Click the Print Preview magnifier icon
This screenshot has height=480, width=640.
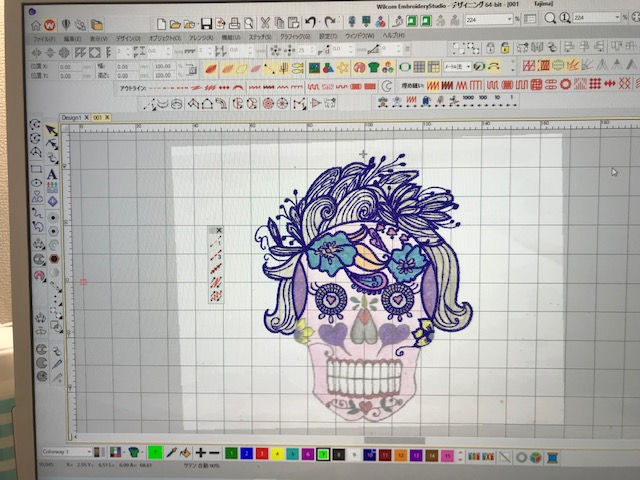pos(248,23)
